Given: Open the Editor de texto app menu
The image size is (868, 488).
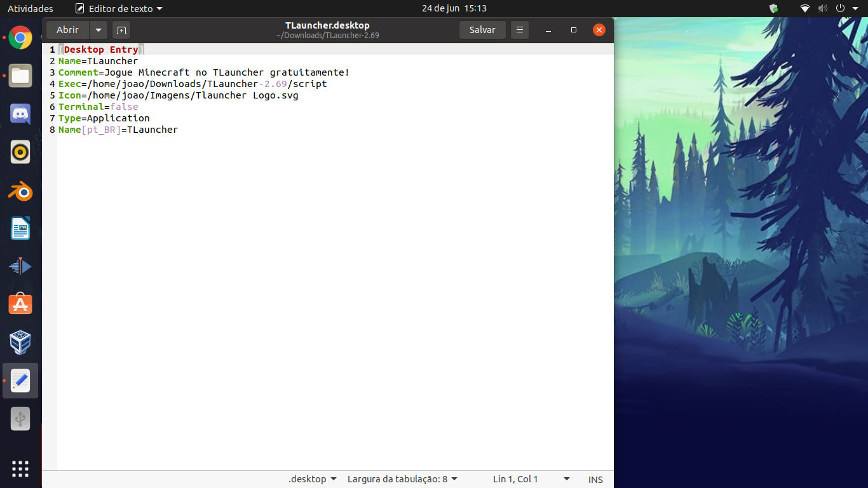Looking at the screenshot, I should [x=119, y=8].
